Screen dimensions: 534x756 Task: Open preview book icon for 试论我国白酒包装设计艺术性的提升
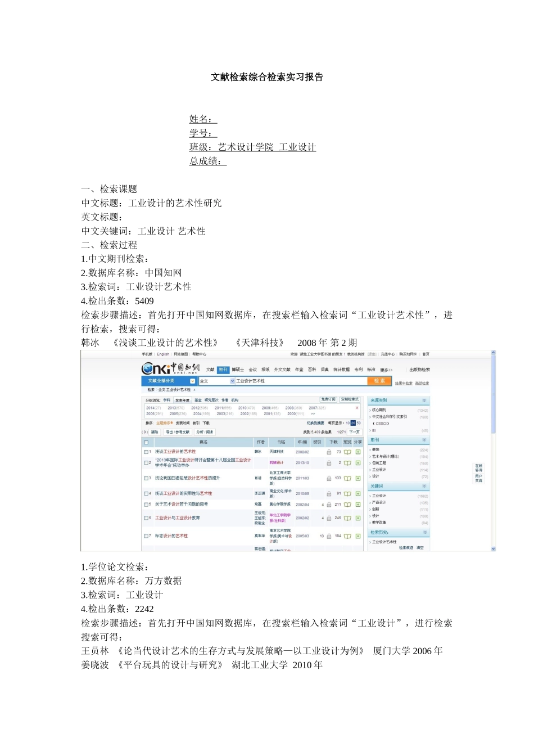(347, 478)
